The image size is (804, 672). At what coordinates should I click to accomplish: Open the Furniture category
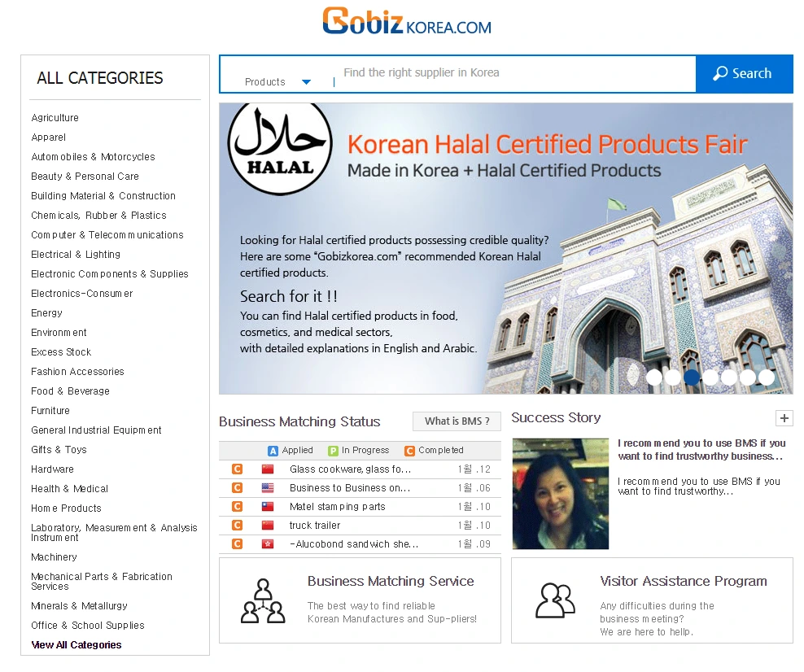coord(50,411)
